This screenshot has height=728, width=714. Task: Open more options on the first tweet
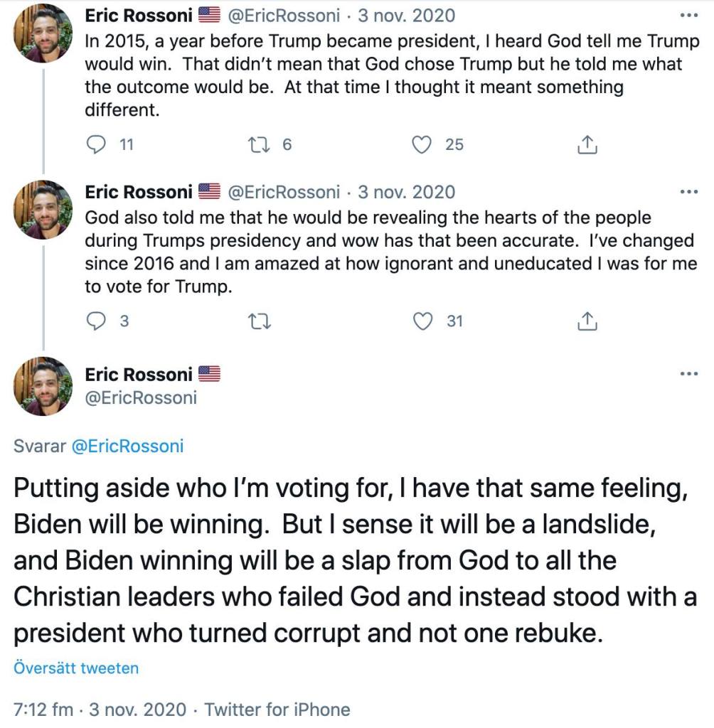[x=689, y=16]
